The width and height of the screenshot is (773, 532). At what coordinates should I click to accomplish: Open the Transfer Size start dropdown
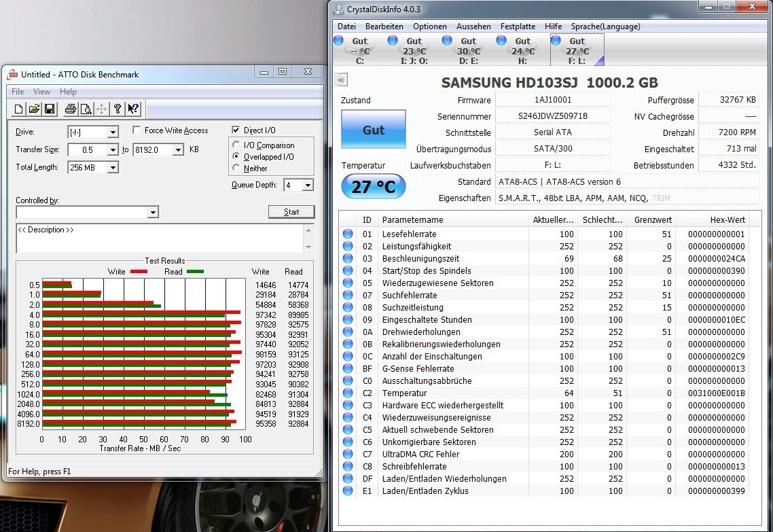[113, 149]
